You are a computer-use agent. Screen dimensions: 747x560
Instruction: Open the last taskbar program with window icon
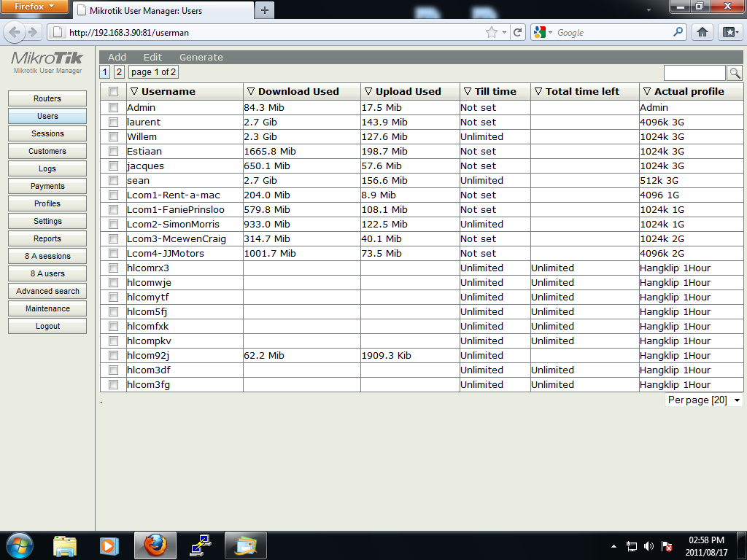click(x=245, y=545)
